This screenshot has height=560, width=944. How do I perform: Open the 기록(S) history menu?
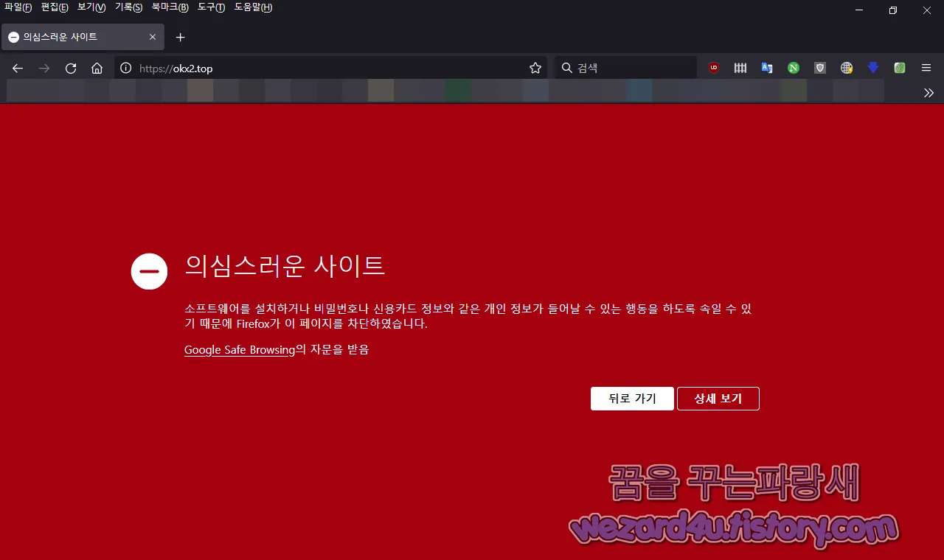point(128,7)
